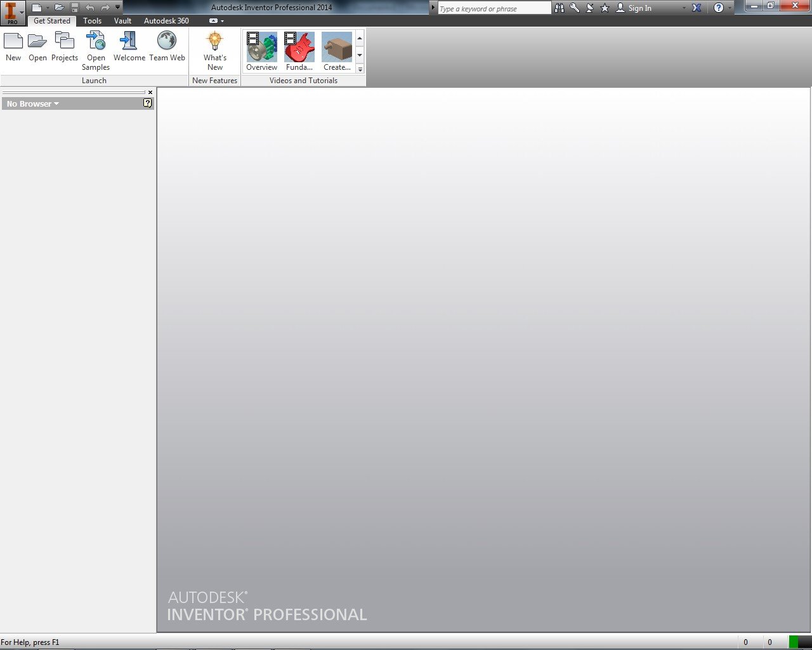Click the Autodesk Exchange X icon

point(697,8)
